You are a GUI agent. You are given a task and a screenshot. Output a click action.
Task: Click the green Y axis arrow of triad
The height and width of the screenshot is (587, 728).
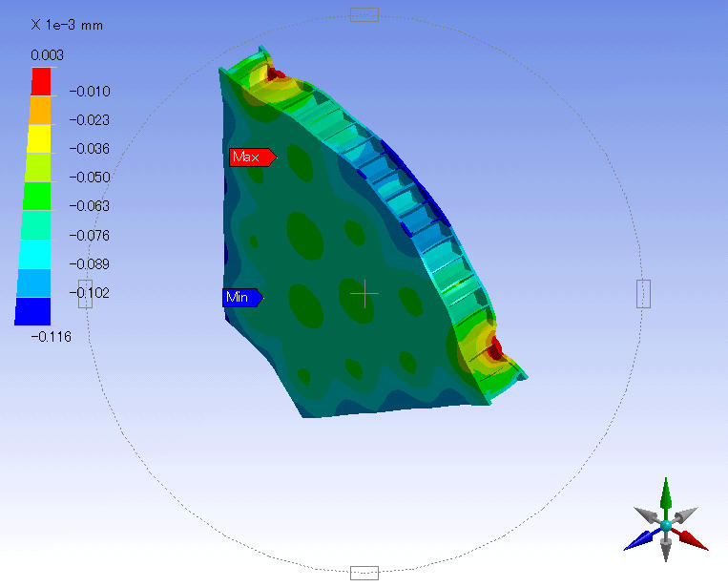pos(666,493)
